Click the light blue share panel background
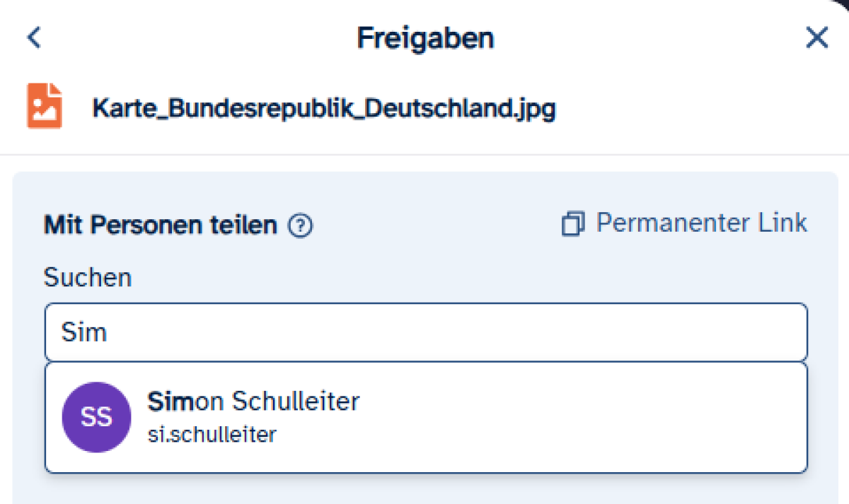 coord(424,488)
